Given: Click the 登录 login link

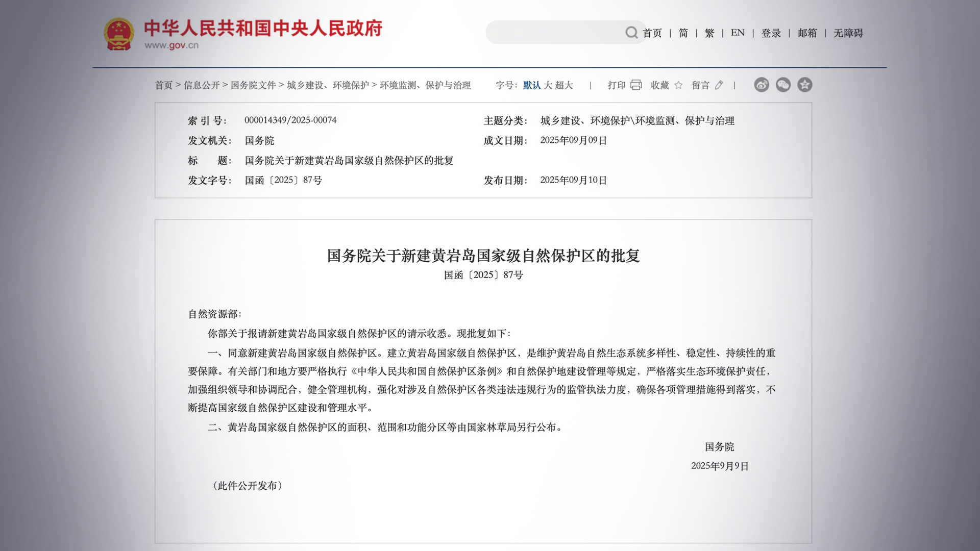Looking at the screenshot, I should [771, 33].
